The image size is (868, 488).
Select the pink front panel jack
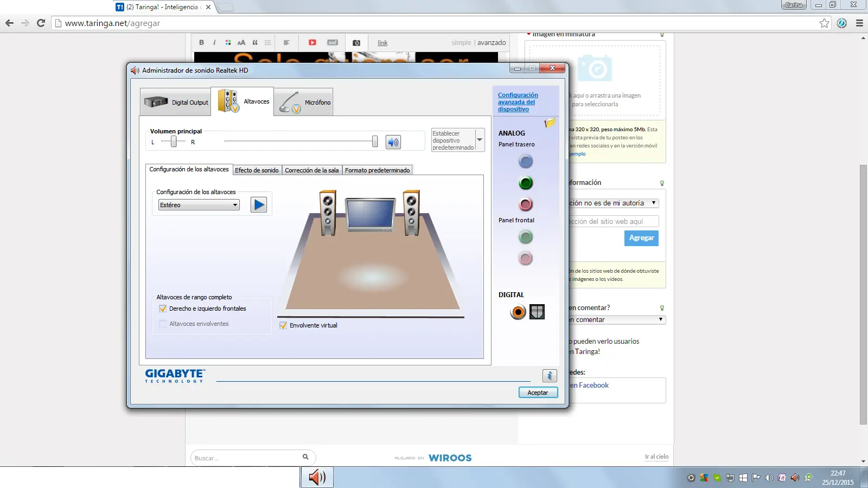click(x=526, y=259)
